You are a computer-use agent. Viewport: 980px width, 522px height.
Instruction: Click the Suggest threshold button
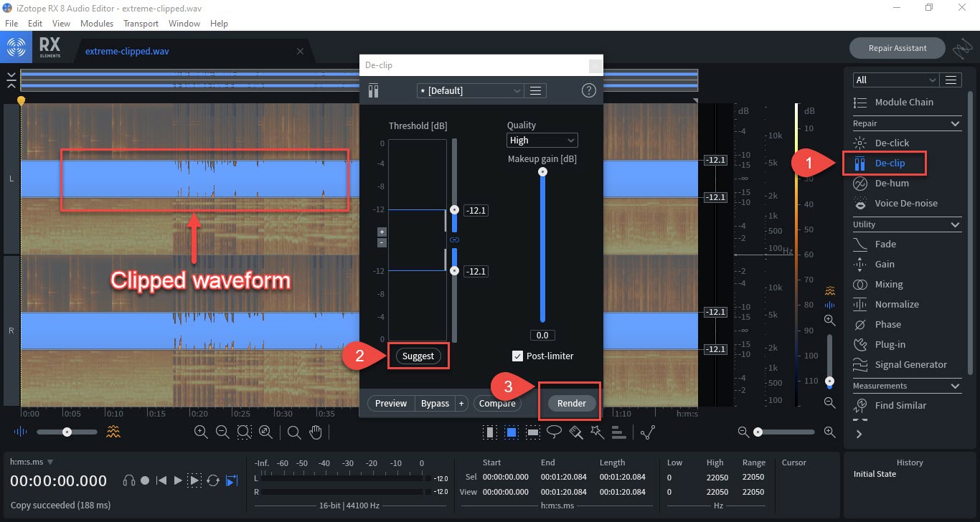[x=418, y=356]
